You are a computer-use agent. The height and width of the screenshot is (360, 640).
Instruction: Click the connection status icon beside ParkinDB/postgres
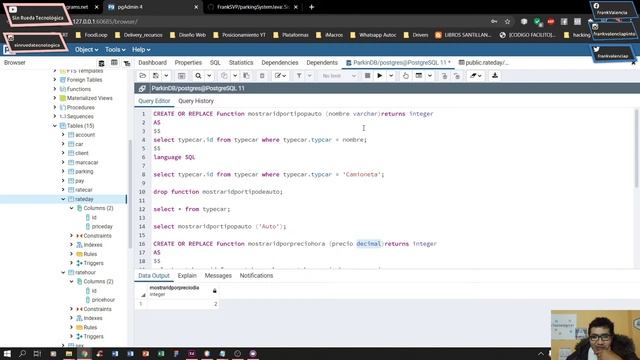[142, 88]
